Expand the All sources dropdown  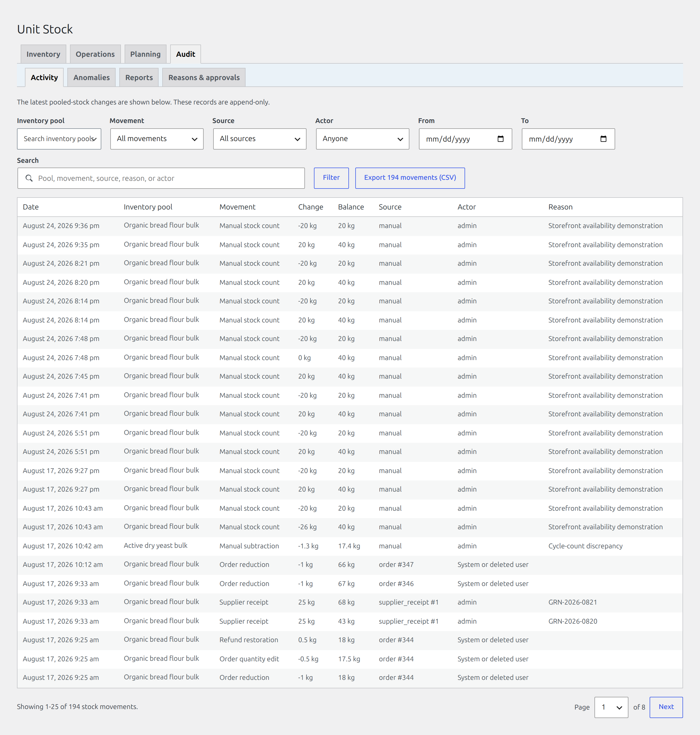(260, 139)
